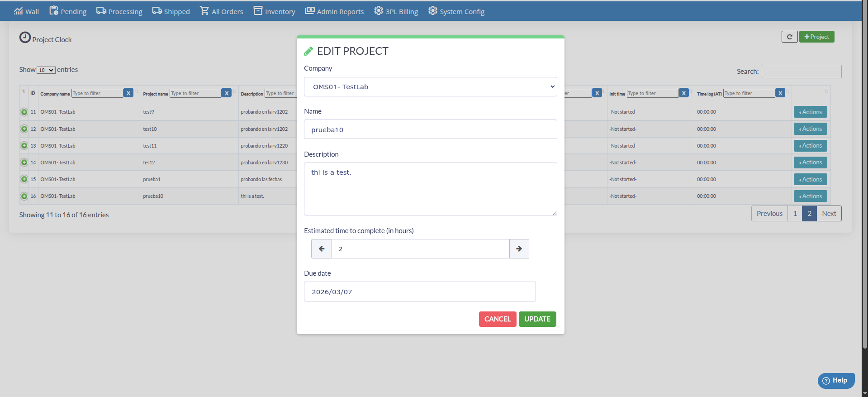Expand row 11 with green plus icon
Screen dimensions: 868x397
click(24, 112)
